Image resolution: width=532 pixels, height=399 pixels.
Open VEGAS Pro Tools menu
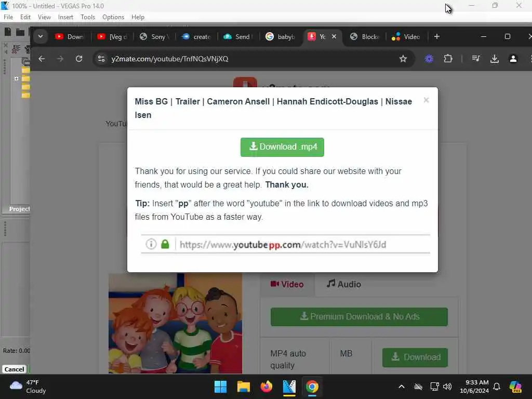click(88, 17)
